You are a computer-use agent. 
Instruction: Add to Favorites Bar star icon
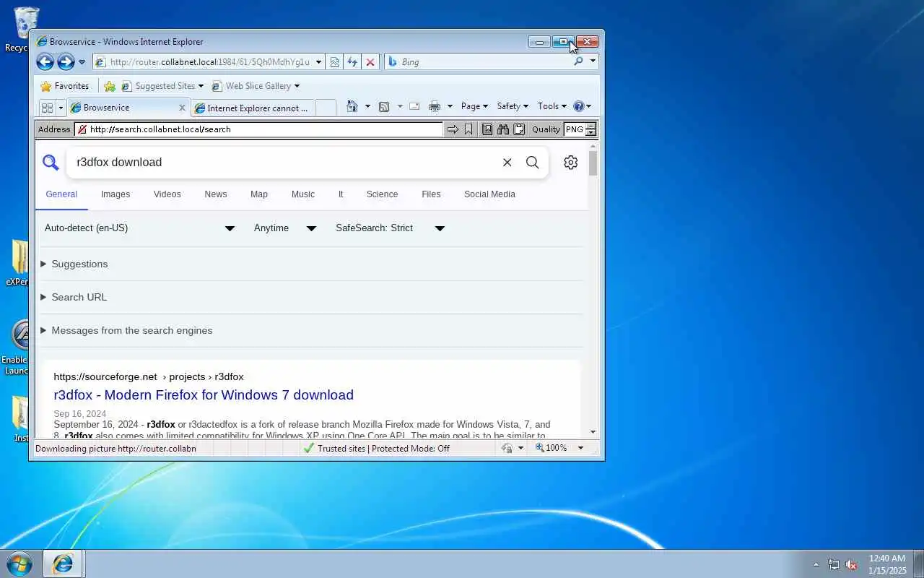[x=110, y=86]
